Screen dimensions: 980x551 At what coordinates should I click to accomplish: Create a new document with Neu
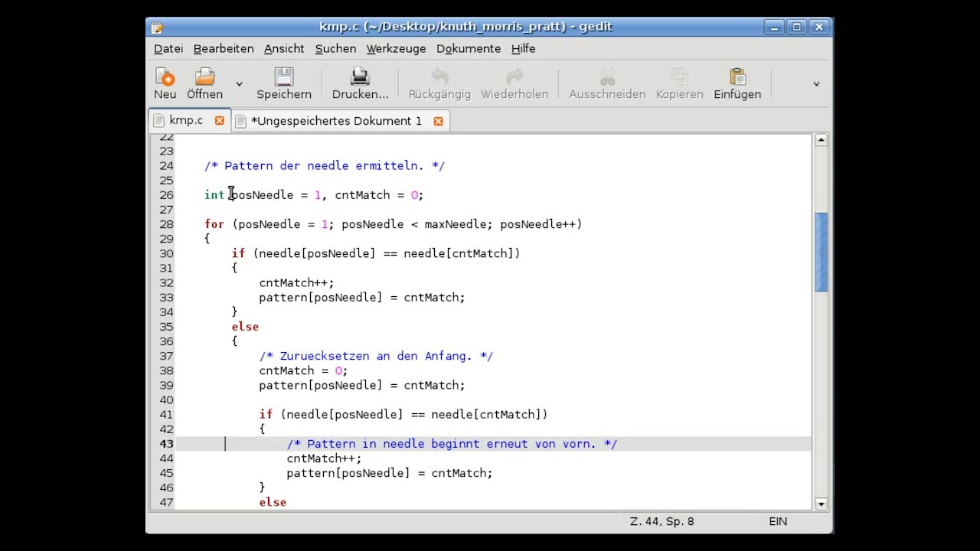click(x=165, y=83)
